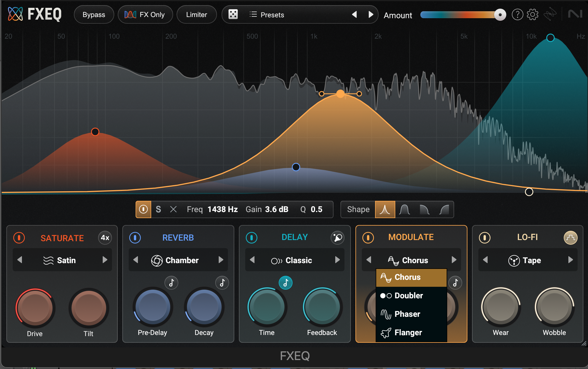Remove selected band with X icon
This screenshot has width=588, height=369.
(173, 209)
